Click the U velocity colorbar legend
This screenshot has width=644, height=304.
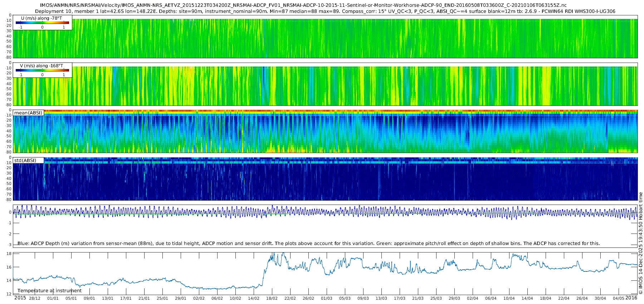point(43,23)
